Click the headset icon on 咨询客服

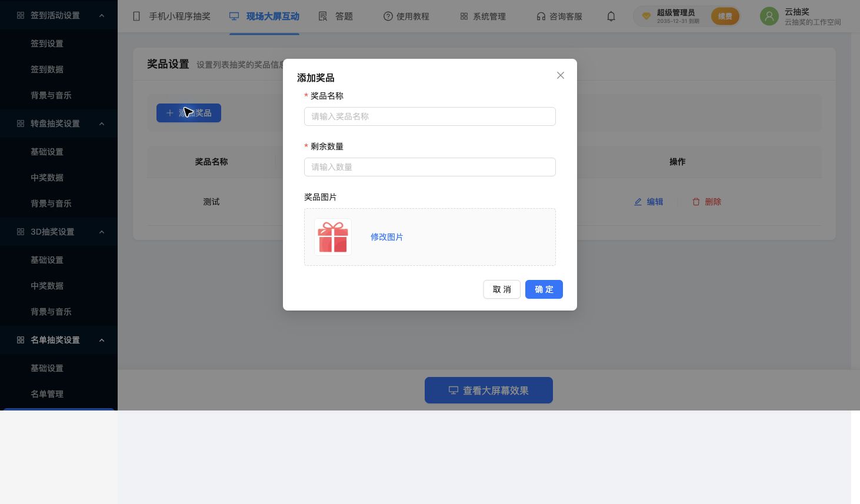pyautogui.click(x=541, y=16)
